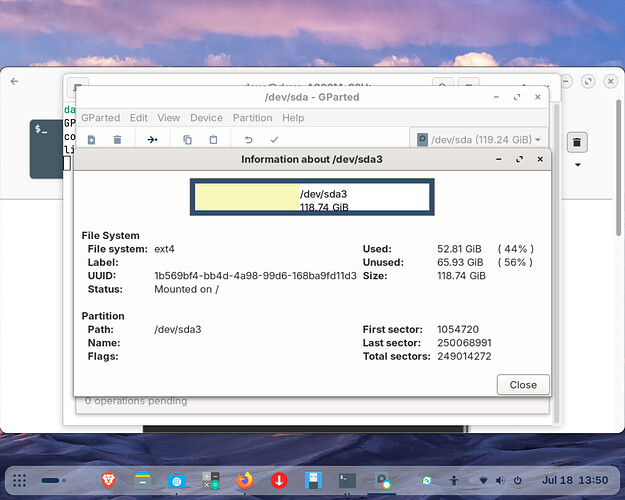Open the file manager from the taskbar
The height and width of the screenshot is (500, 625).
click(x=142, y=480)
